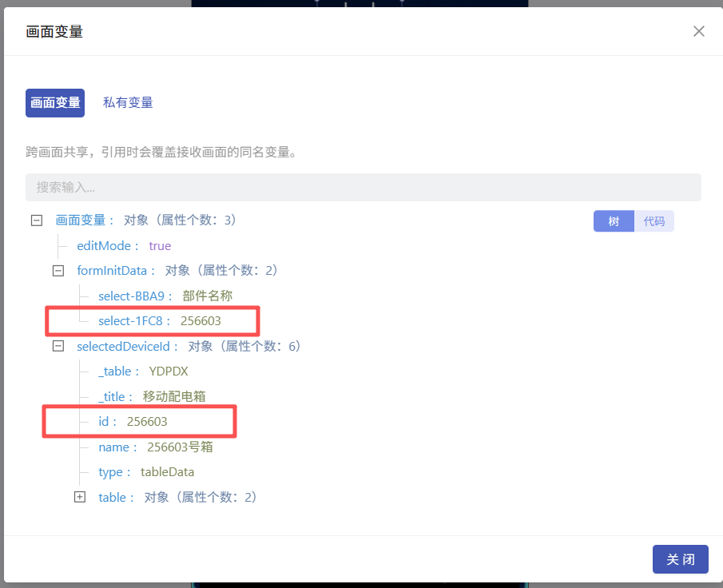Close the 画面变量 dialog with X icon

tap(698, 31)
